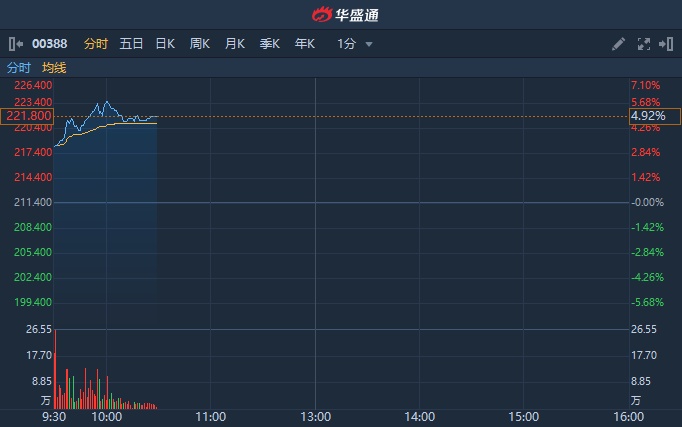The width and height of the screenshot is (682, 427).
Task: Click the 华盛通 logo
Action: click(x=341, y=15)
